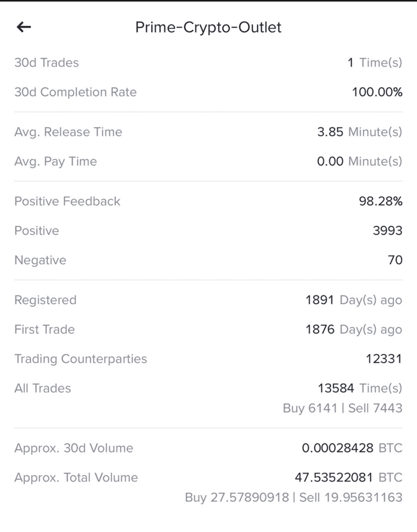This screenshot has height=532, width=417.
Task: Select the Registered row label
Action: (x=45, y=300)
